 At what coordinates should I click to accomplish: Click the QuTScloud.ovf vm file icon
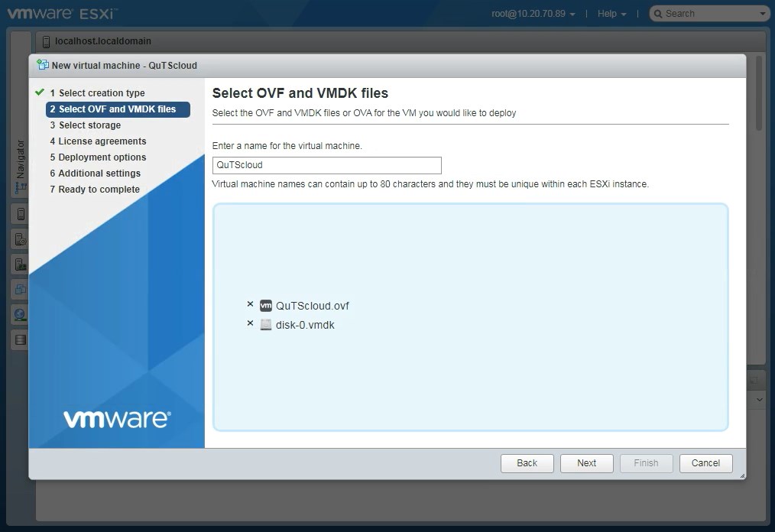[266, 306]
